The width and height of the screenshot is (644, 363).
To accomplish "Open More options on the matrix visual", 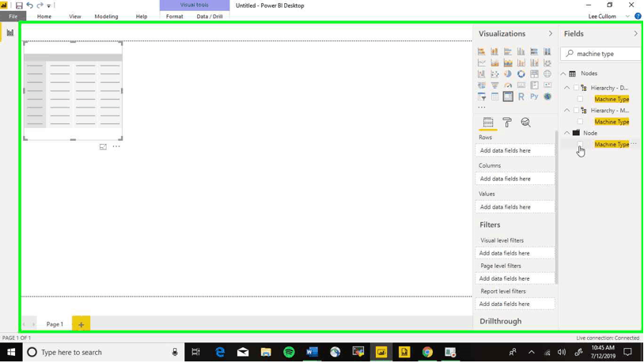I will (116, 146).
